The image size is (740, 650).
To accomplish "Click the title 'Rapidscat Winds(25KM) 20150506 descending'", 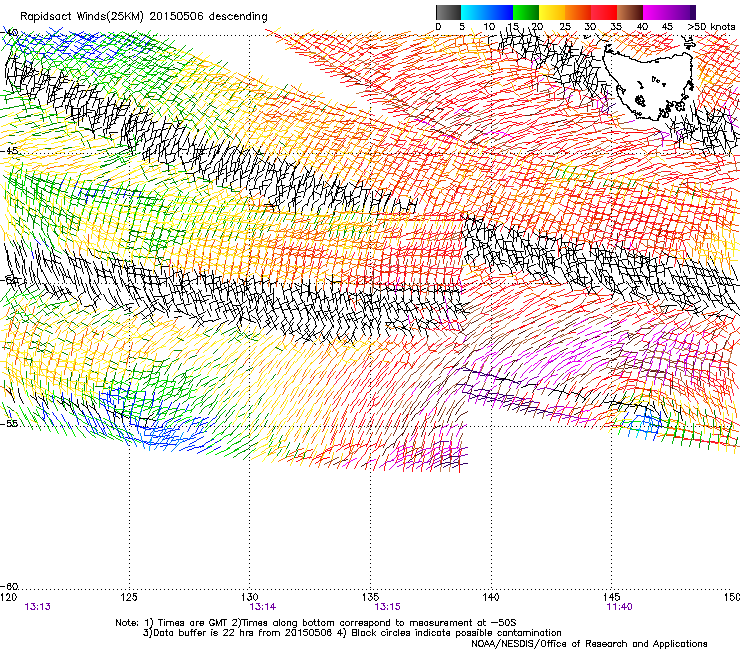I will [144, 17].
